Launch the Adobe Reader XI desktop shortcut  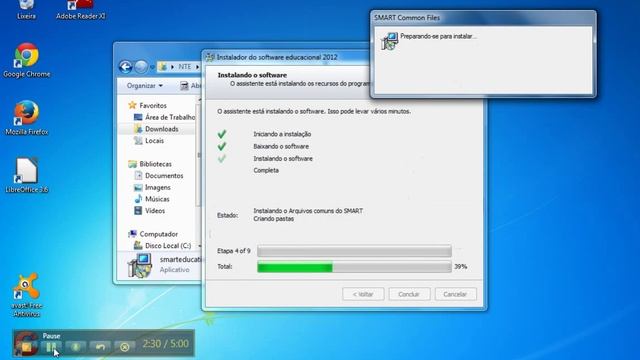pyautogui.click(x=80, y=10)
